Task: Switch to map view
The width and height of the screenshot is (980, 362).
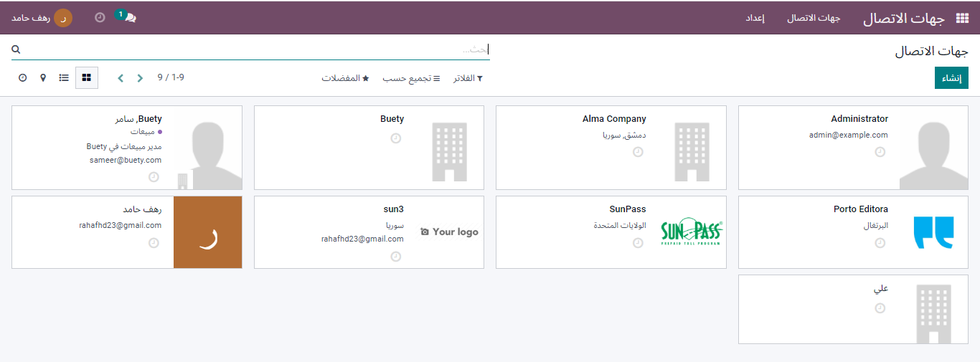Action: pyautogui.click(x=43, y=77)
